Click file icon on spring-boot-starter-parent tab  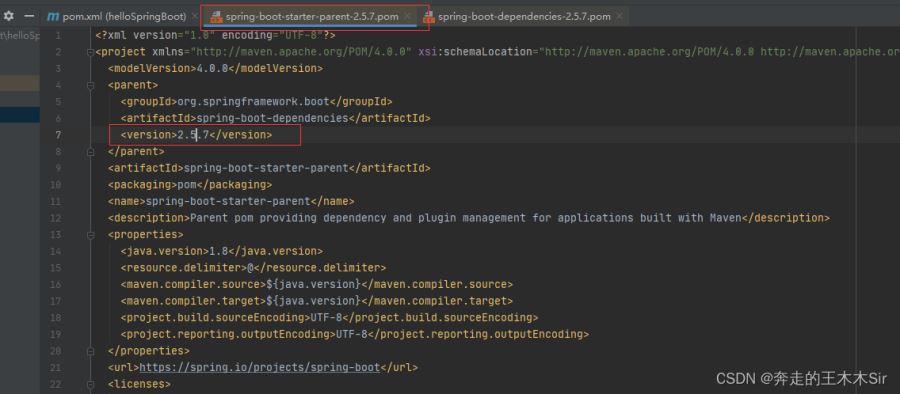click(216, 17)
